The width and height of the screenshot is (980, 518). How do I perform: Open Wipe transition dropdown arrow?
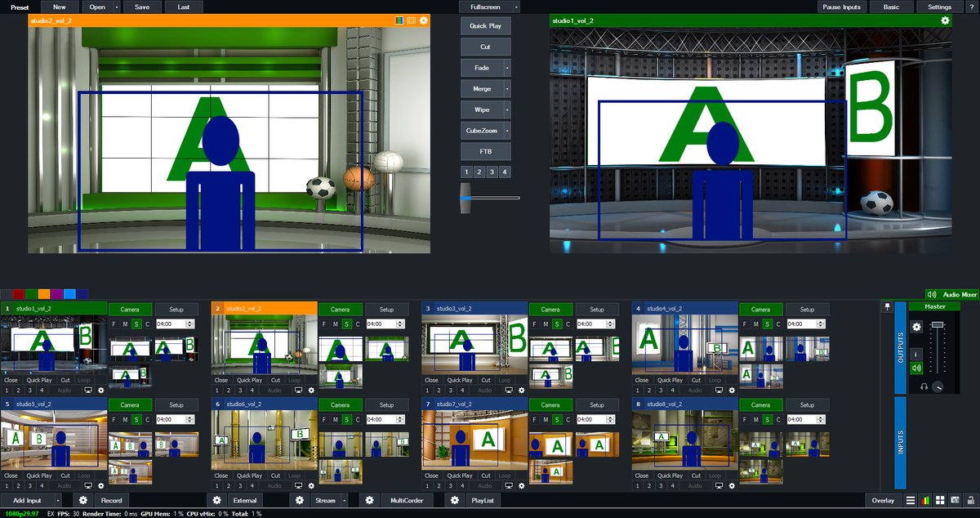click(507, 109)
